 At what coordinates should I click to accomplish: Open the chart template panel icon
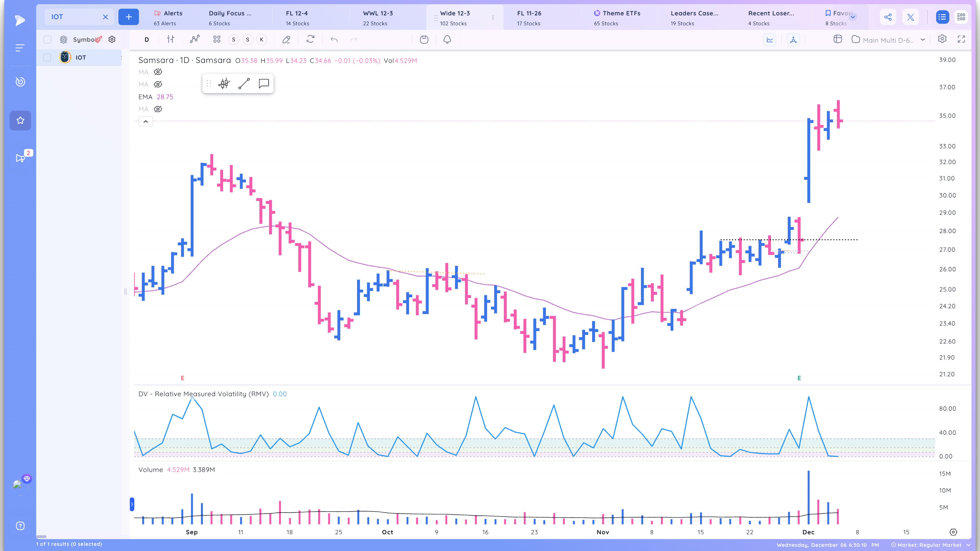point(838,39)
